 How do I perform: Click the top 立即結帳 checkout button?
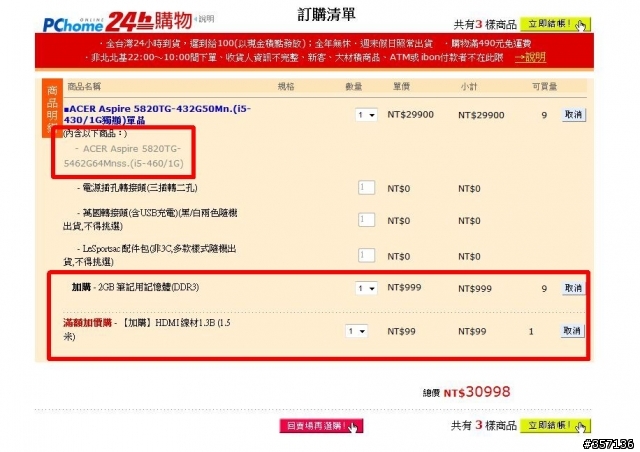tap(555, 24)
